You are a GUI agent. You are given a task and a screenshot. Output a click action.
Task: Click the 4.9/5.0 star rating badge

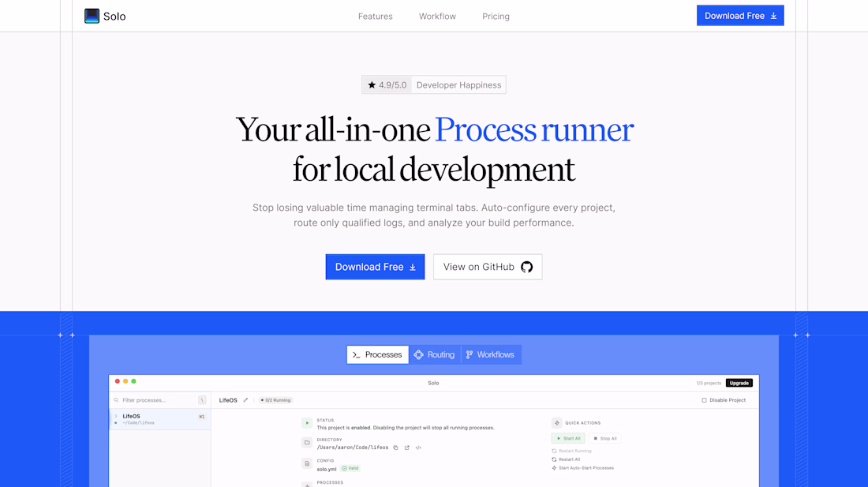387,84
